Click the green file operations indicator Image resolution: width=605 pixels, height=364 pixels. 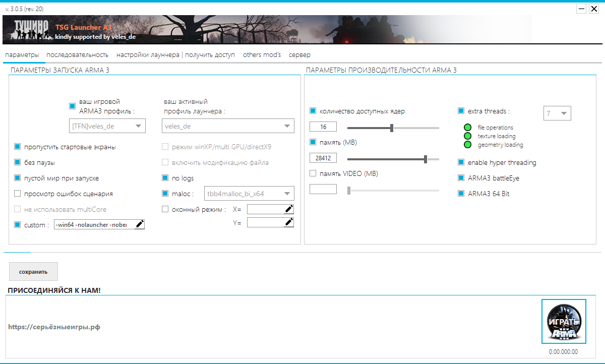467,128
